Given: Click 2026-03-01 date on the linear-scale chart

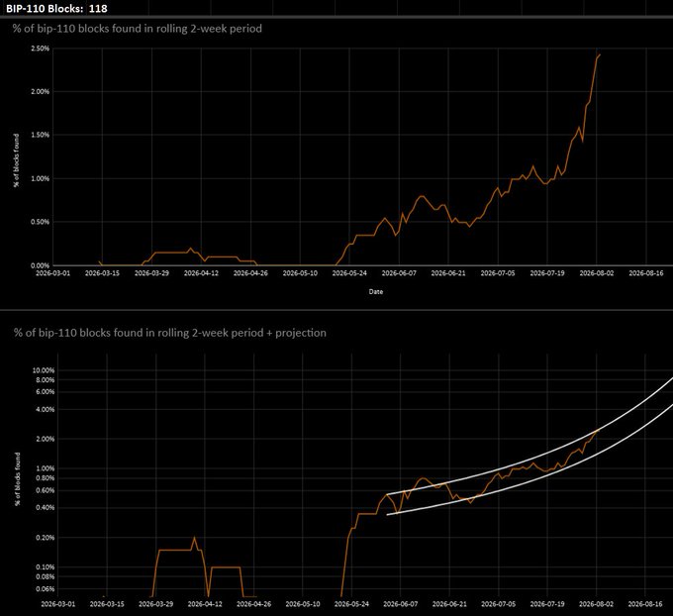Looking at the screenshot, I should pyautogui.click(x=52, y=273).
